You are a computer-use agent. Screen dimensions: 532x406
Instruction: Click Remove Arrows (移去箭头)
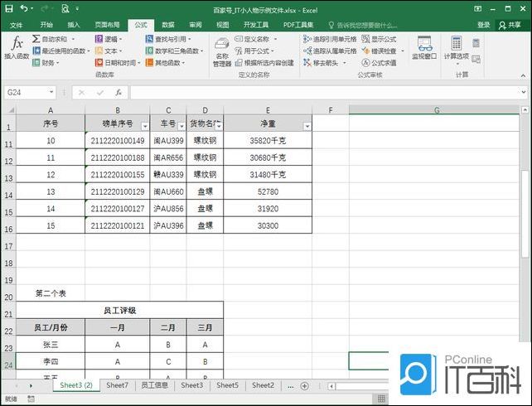coord(325,63)
